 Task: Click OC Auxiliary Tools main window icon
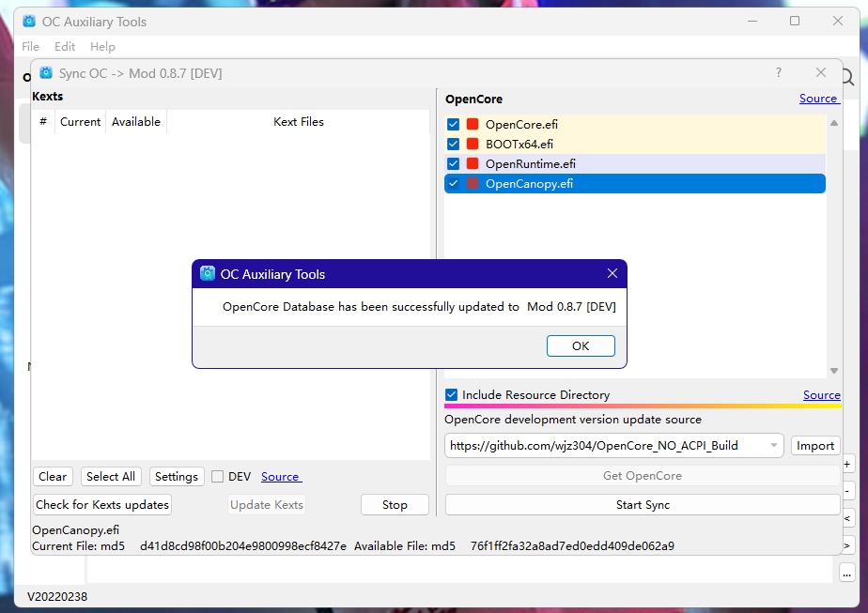(x=29, y=22)
